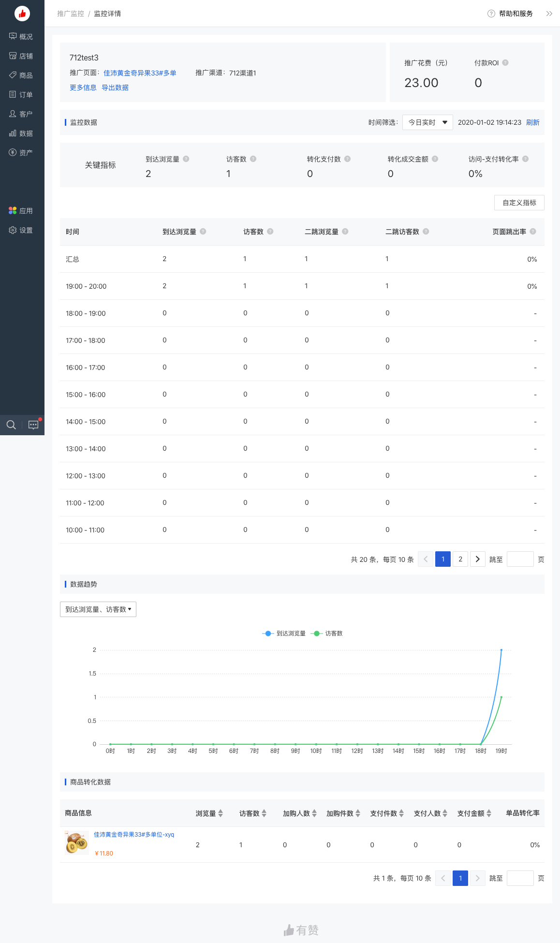The width and height of the screenshot is (560, 943).
Task: Click the 19:00 - 20:00 row time cell
Action: pos(86,286)
